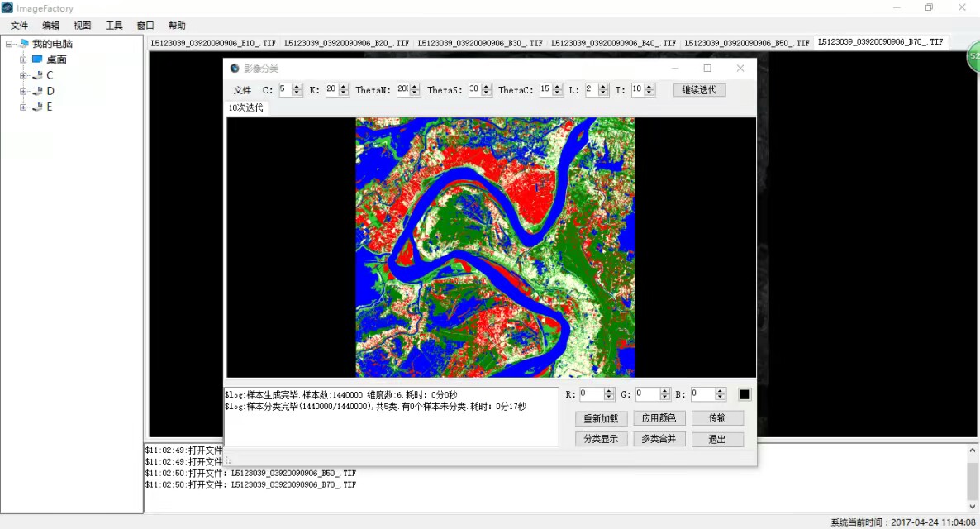Select the E drive icon
This screenshot has height=529, width=980.
click(x=37, y=107)
